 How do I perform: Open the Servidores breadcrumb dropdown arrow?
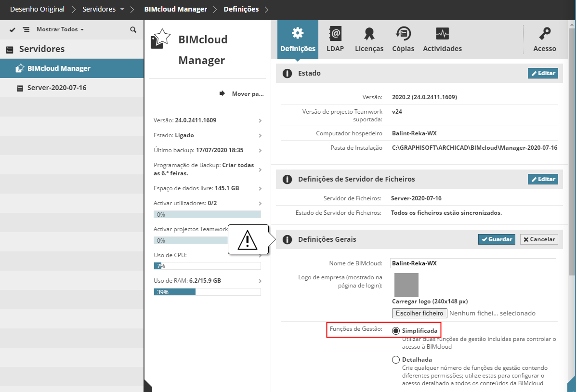[x=122, y=9]
